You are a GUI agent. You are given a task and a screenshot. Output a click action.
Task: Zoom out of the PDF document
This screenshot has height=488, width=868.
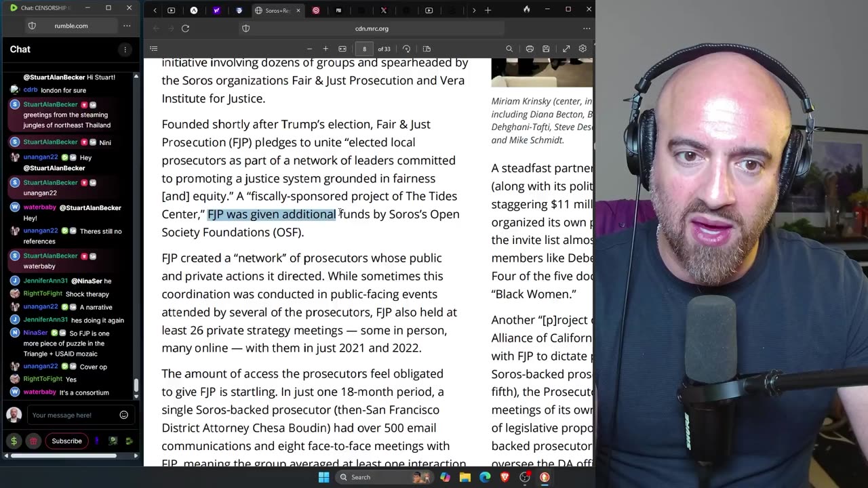(x=309, y=49)
